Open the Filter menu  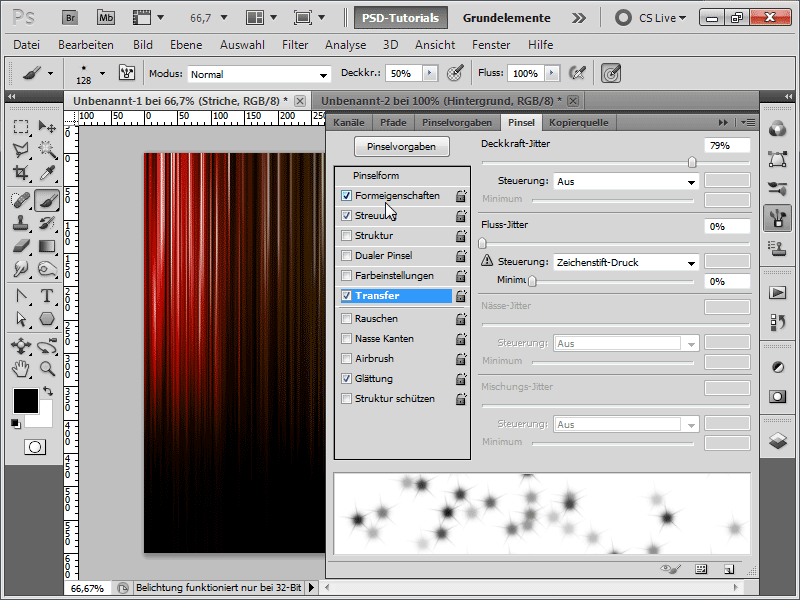tap(295, 45)
